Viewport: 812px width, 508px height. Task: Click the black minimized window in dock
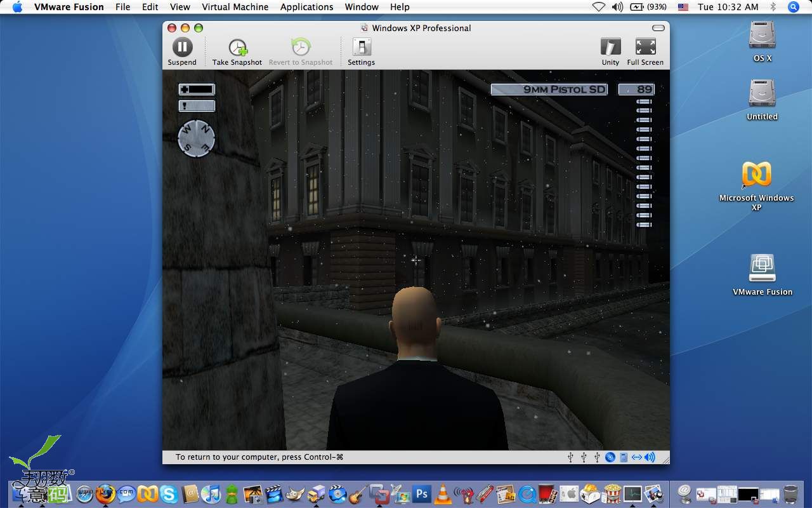coord(748,494)
